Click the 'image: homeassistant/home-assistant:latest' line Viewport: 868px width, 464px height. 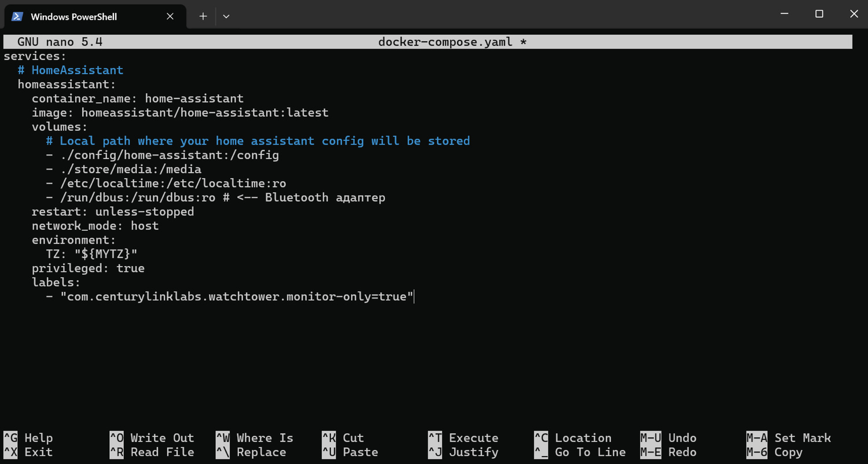pyautogui.click(x=179, y=112)
